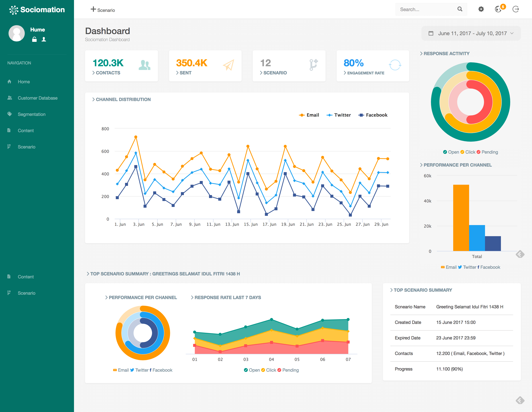Viewport: 532px width, 412px height.
Task: Click the search magnifier icon
Action: (460, 9)
